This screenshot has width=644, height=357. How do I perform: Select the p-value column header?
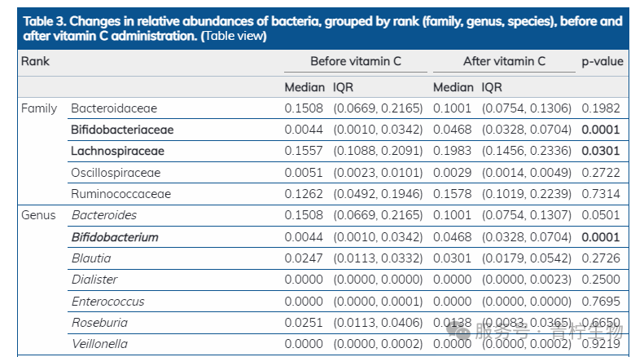(602, 61)
